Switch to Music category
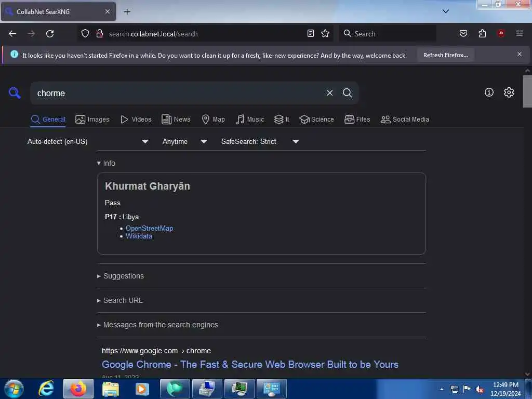 (250, 119)
